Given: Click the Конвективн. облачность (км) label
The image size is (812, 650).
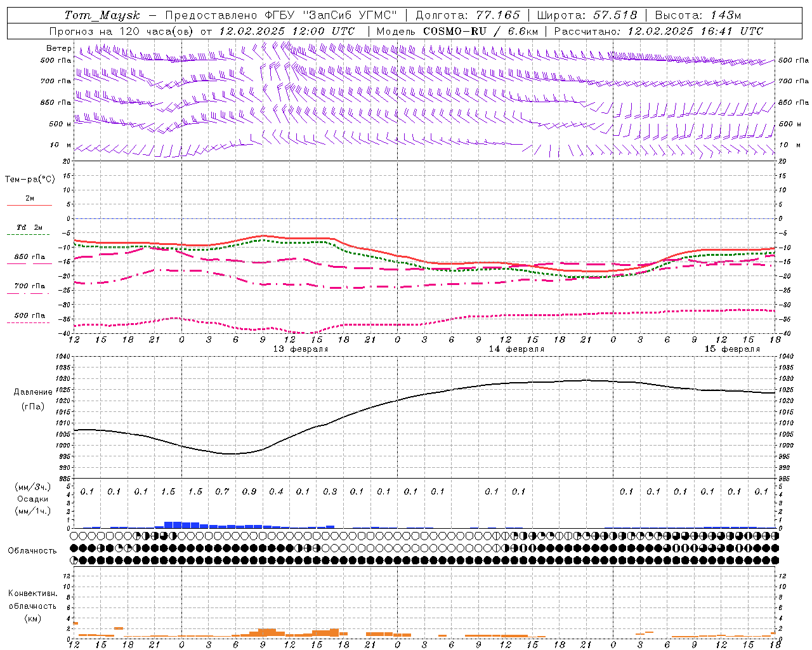Looking at the screenshot, I should tap(32, 606).
